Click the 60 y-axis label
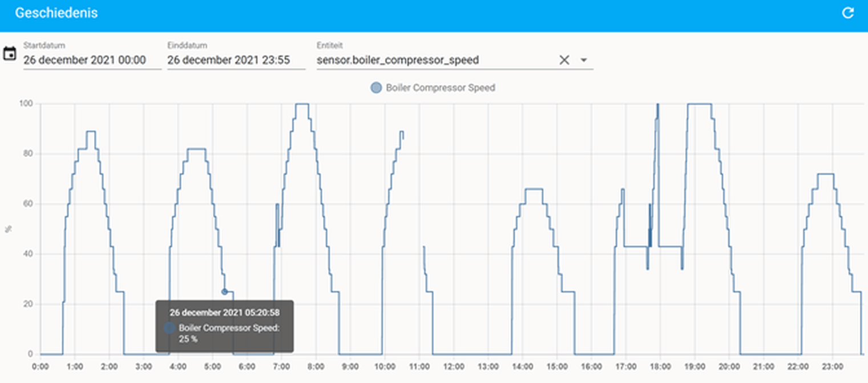 point(29,204)
